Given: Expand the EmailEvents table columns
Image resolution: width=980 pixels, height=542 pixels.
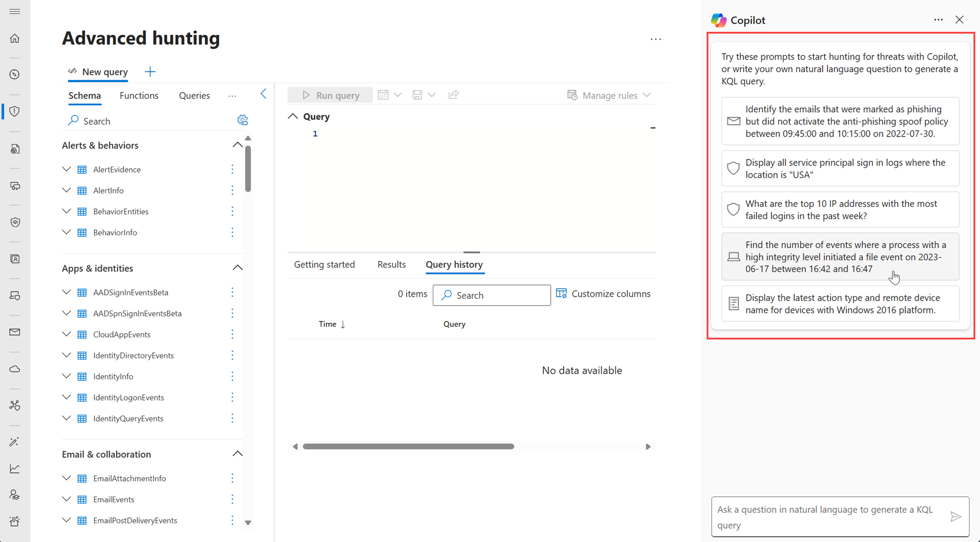Looking at the screenshot, I should (66, 499).
